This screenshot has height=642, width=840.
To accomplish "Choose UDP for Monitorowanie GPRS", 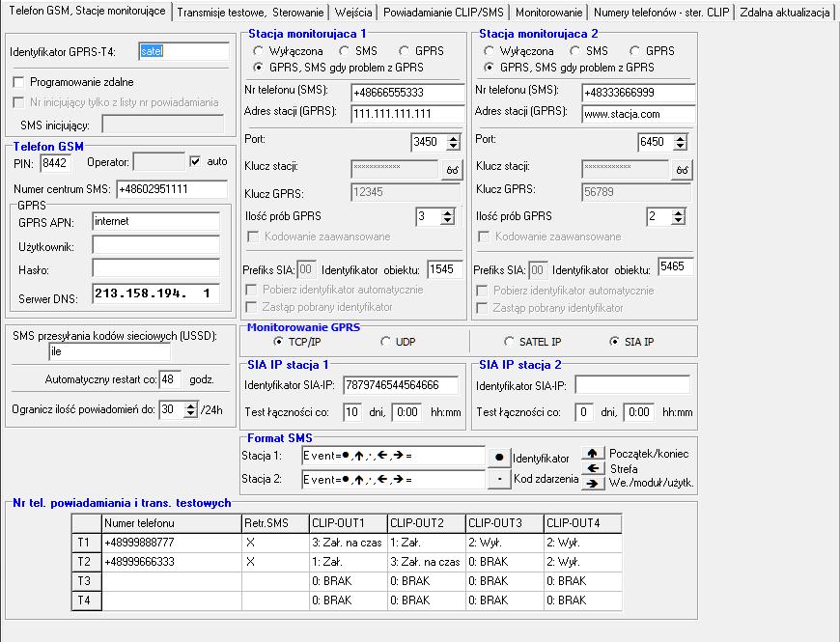I will [x=385, y=342].
